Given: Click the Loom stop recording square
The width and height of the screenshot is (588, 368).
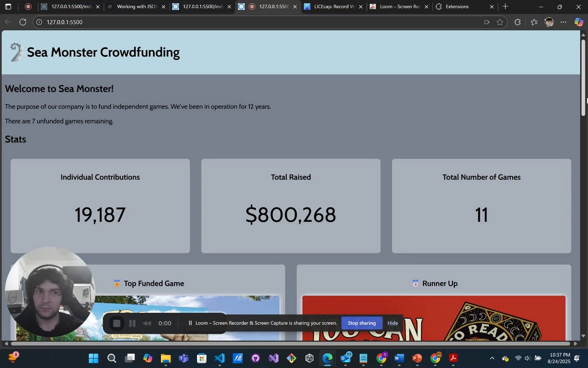Looking at the screenshot, I should click(x=117, y=323).
